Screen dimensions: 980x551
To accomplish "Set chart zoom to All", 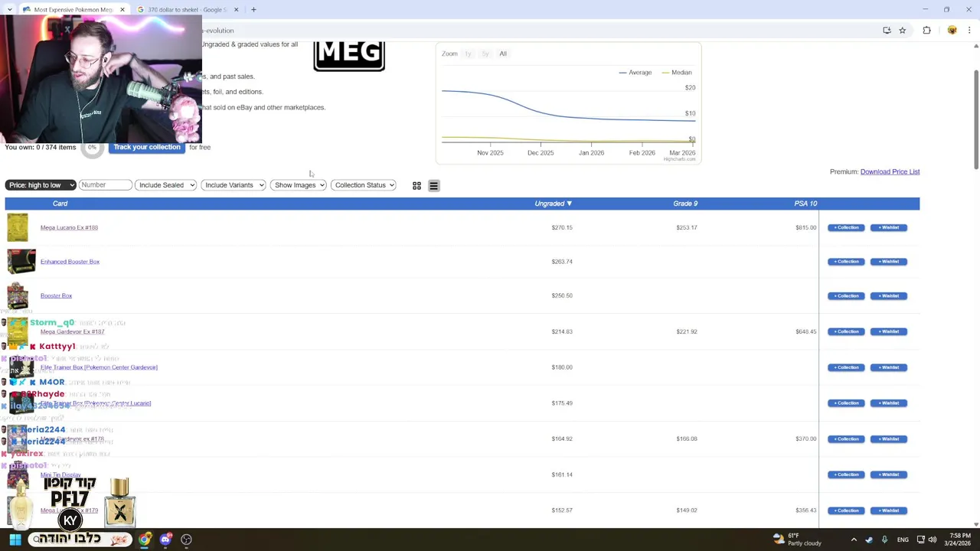I will click(503, 54).
